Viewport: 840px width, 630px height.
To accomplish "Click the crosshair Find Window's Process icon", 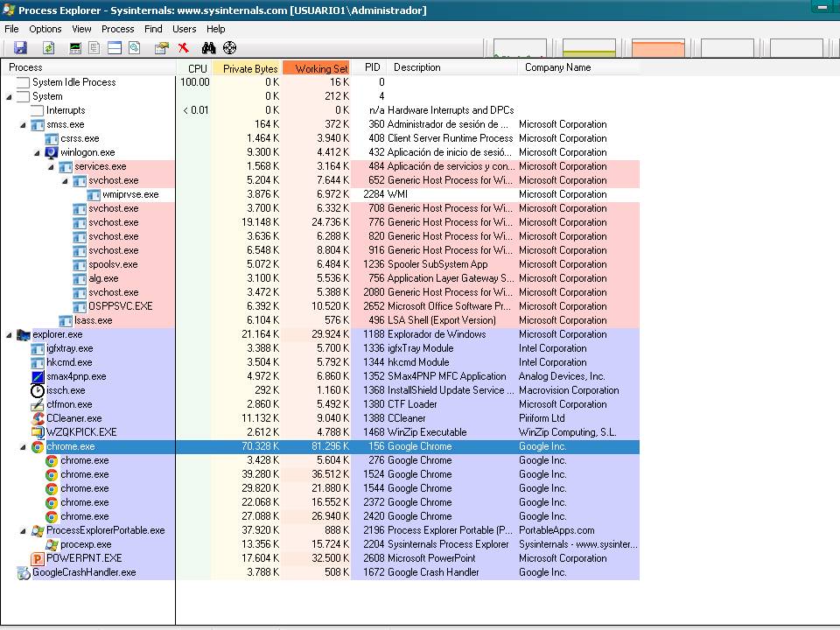I will tap(230, 47).
